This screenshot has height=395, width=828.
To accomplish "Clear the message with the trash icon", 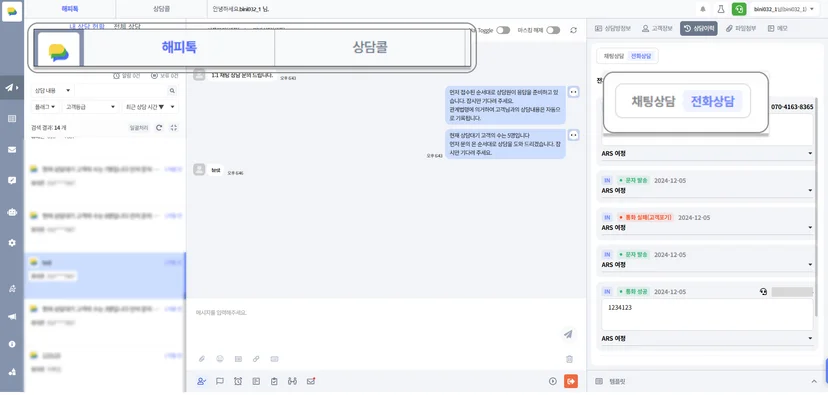I will pyautogui.click(x=569, y=359).
